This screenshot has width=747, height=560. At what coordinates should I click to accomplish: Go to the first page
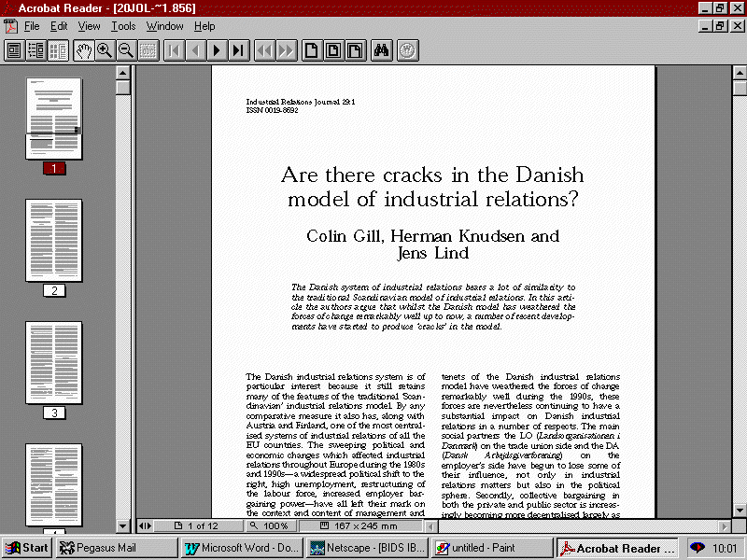pyautogui.click(x=175, y=50)
